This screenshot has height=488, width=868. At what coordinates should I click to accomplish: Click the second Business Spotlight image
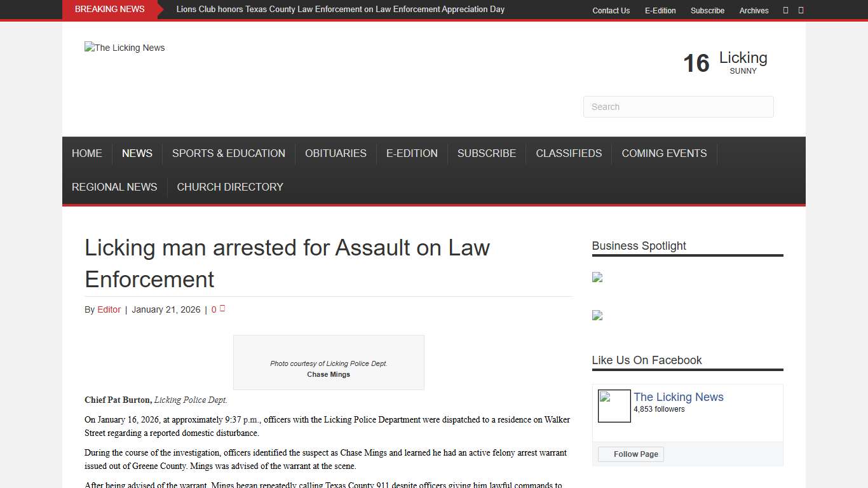[x=597, y=316]
